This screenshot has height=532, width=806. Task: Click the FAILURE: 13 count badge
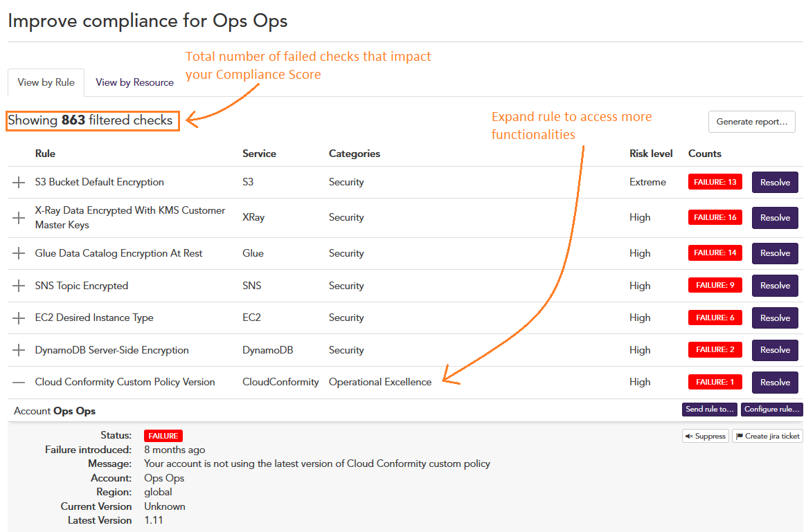click(715, 183)
